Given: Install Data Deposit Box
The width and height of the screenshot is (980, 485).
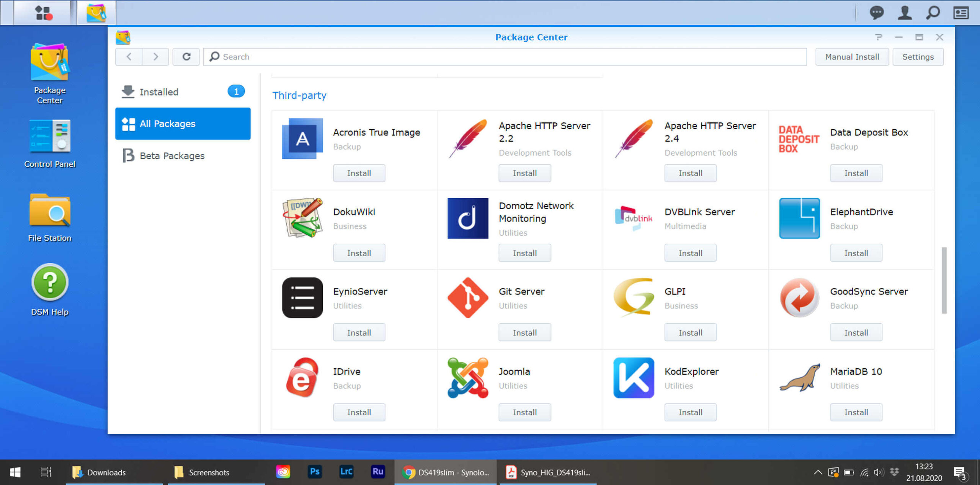Looking at the screenshot, I should [x=856, y=173].
